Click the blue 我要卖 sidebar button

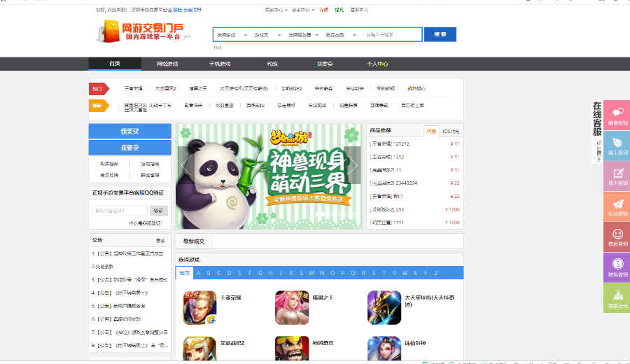(x=129, y=148)
